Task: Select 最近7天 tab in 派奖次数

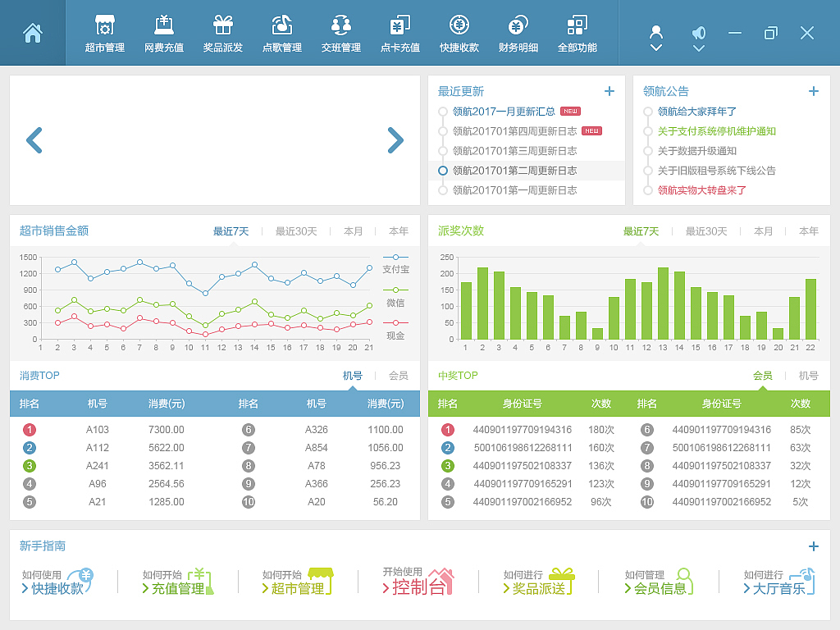Action: 641,231
